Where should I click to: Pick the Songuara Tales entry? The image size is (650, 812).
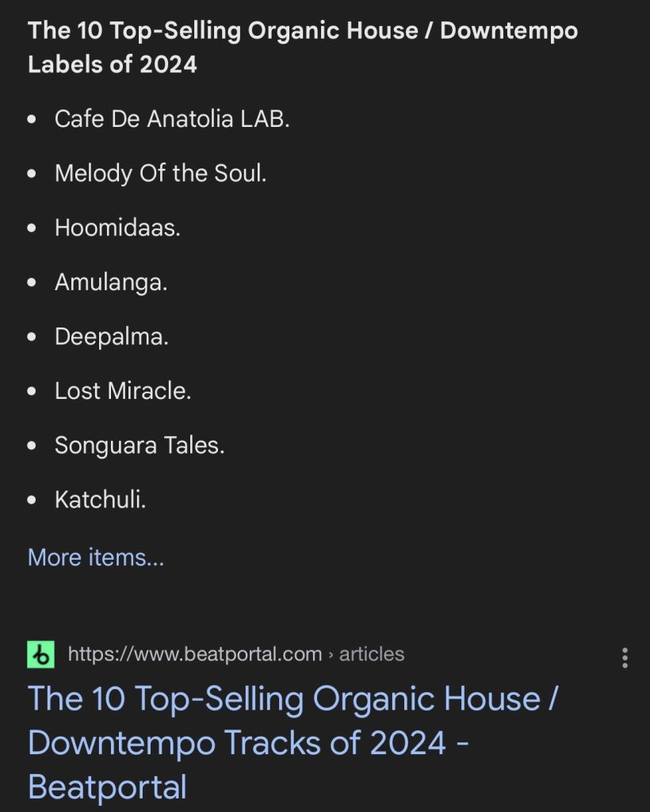[140, 446]
